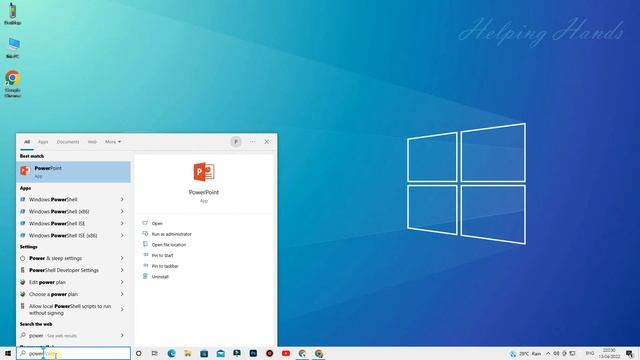Screen dimensions: 640x360
Task: Expand arrow next to Windows PowerShell
Action: point(122,200)
